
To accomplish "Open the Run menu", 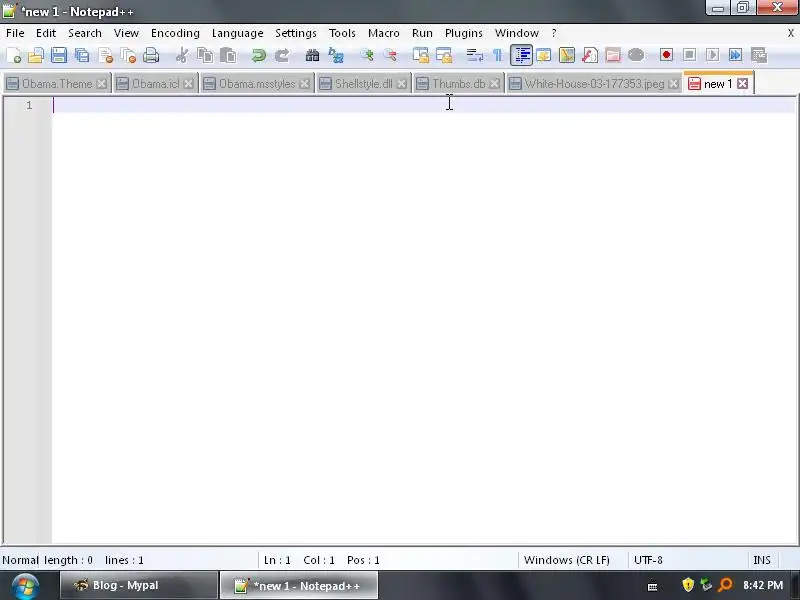I will point(422,33).
